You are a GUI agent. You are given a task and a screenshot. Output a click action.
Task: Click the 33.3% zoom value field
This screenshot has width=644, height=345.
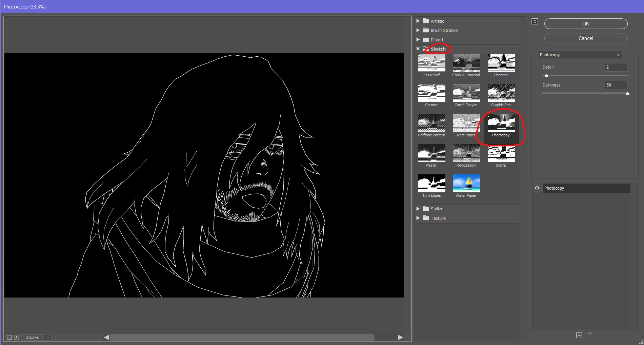[x=33, y=337]
